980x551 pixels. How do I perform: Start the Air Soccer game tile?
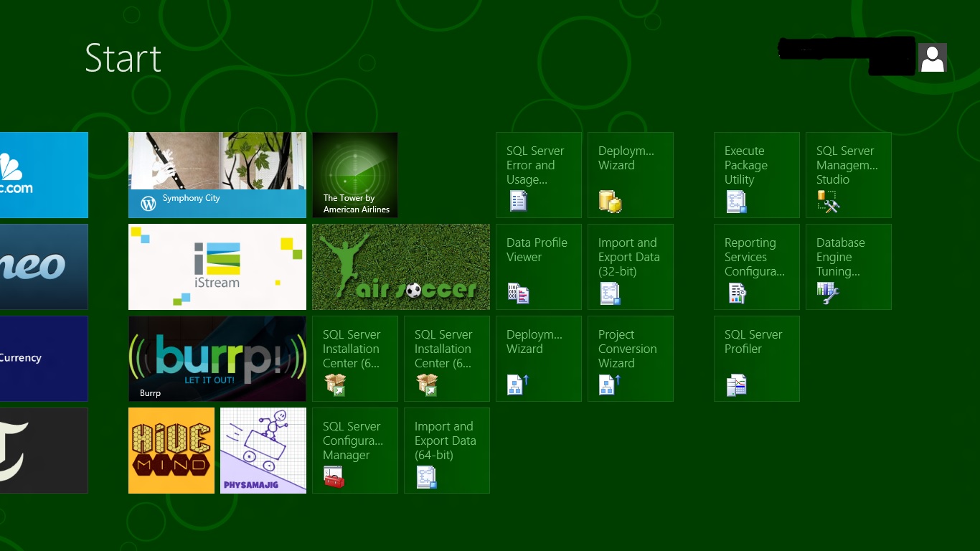pyautogui.click(x=400, y=266)
